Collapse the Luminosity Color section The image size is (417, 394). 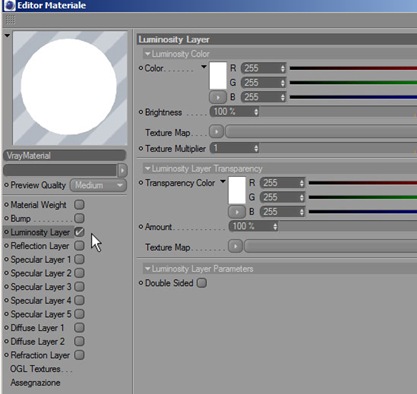[148, 54]
